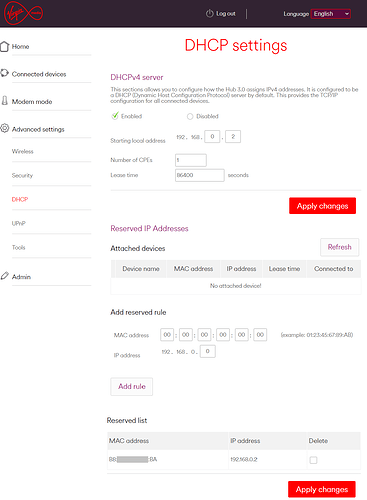
Task: Click the Advanced settings gear icon
Action: 5,128
